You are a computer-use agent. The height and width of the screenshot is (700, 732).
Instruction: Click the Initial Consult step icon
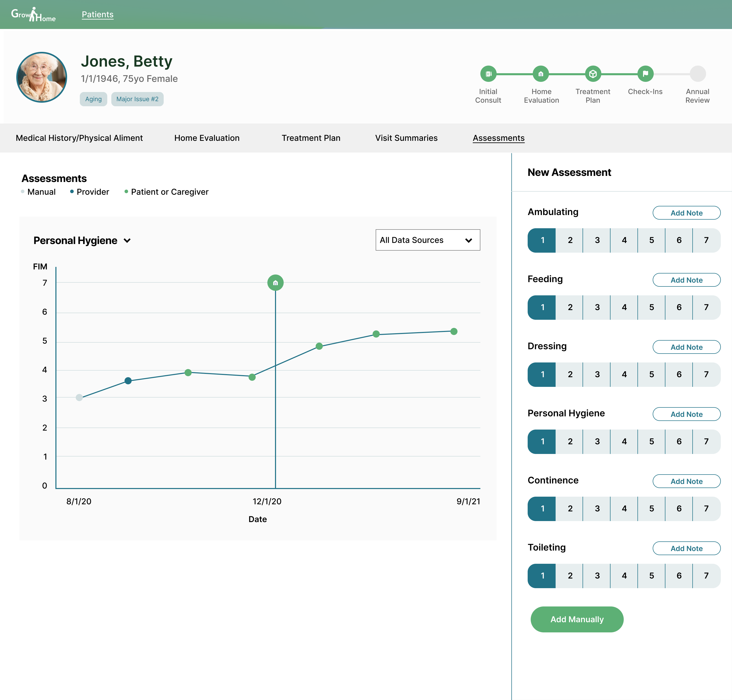click(488, 74)
